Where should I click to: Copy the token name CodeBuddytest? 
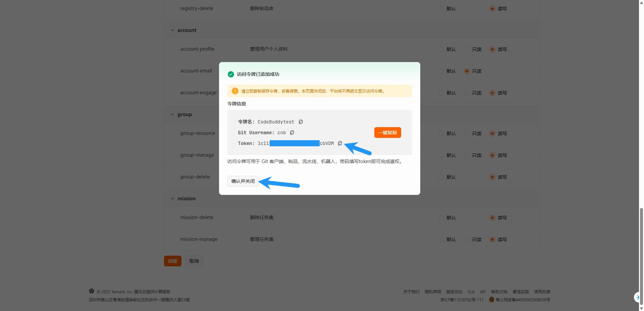301,122
